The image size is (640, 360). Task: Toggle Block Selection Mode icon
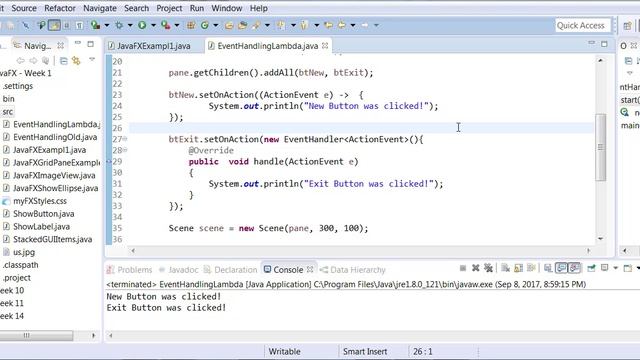[x=66, y=25]
